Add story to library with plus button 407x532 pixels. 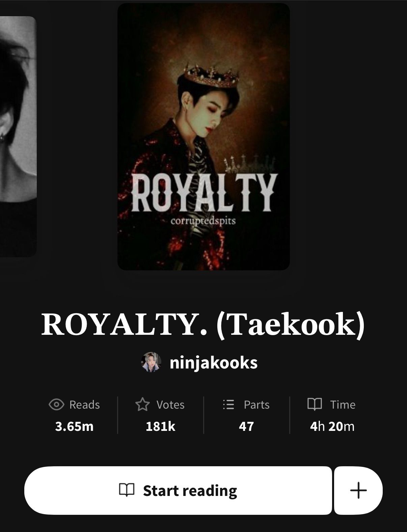coord(358,490)
